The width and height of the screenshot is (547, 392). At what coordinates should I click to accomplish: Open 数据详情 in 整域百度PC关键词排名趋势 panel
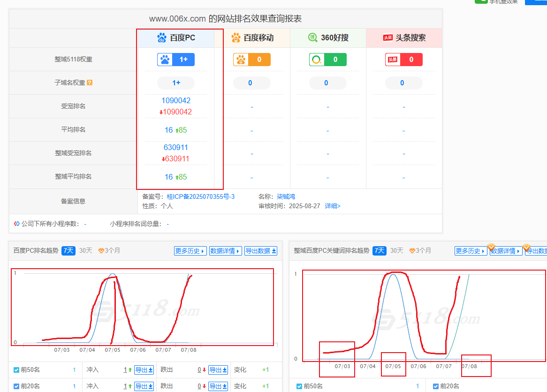(506, 251)
